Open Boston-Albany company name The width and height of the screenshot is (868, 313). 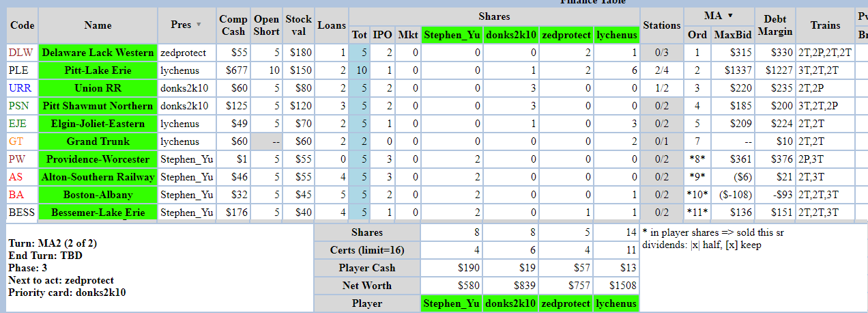click(98, 195)
